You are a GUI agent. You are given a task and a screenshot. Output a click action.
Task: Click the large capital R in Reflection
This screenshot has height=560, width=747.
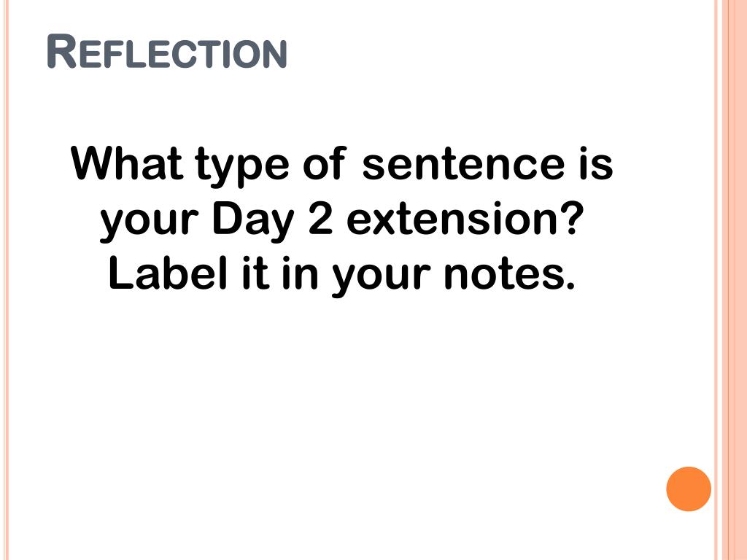[x=62, y=52]
